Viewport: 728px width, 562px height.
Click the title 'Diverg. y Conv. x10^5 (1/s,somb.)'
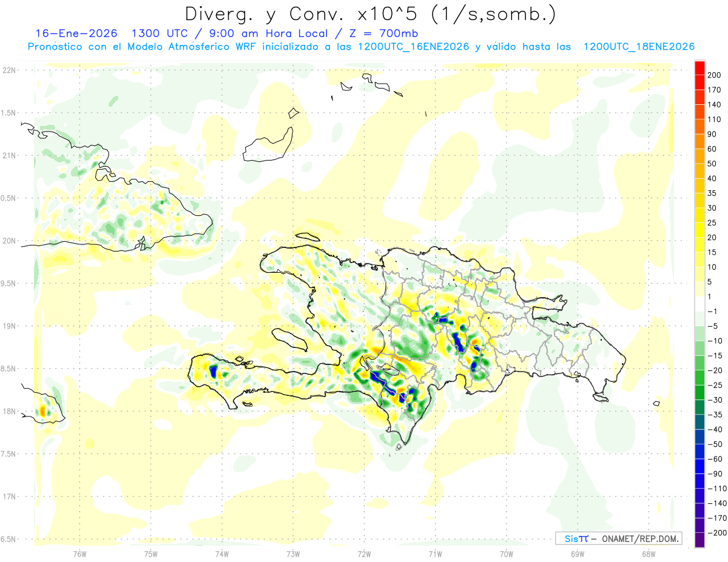point(370,14)
